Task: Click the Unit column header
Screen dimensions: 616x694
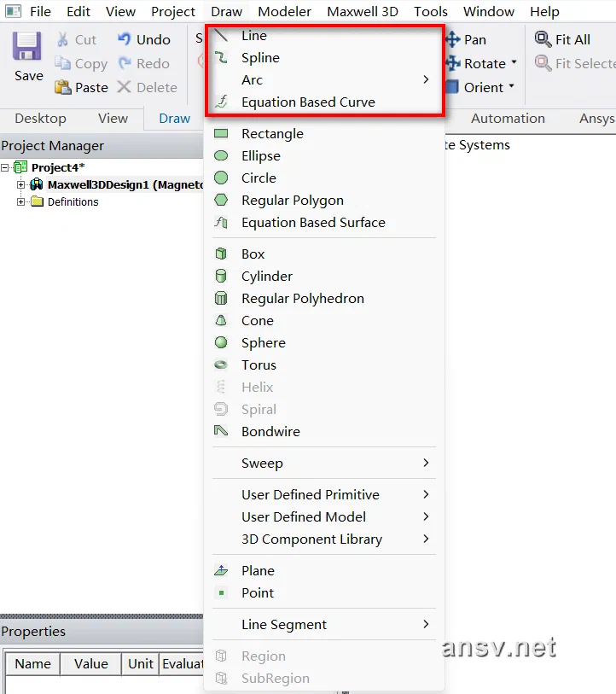Action: click(x=140, y=664)
